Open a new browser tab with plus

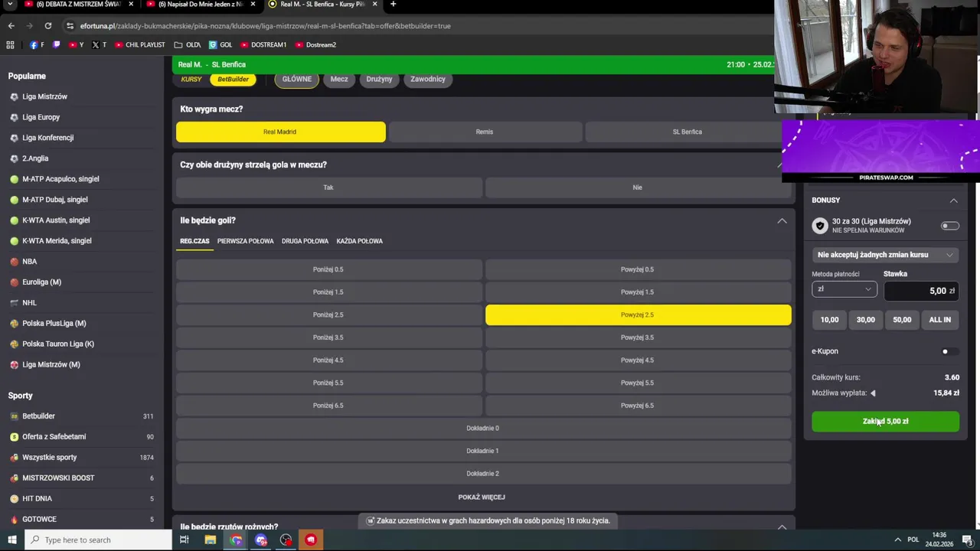point(393,5)
